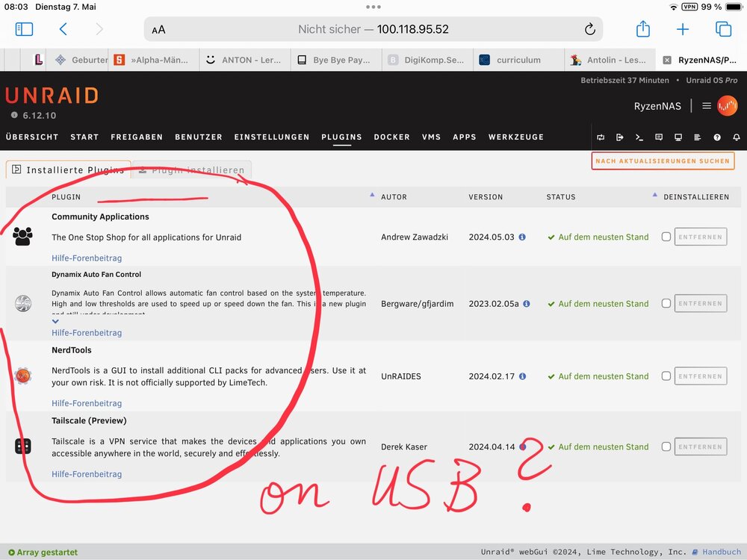The height and width of the screenshot is (560, 747).
Task: Click the info icon next to version 6.12.10
Action: point(14,115)
